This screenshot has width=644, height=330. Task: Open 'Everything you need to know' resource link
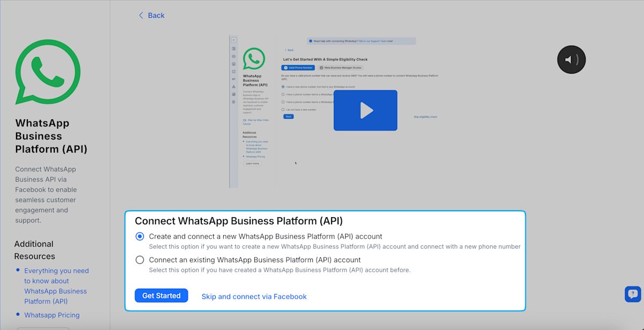tap(56, 286)
